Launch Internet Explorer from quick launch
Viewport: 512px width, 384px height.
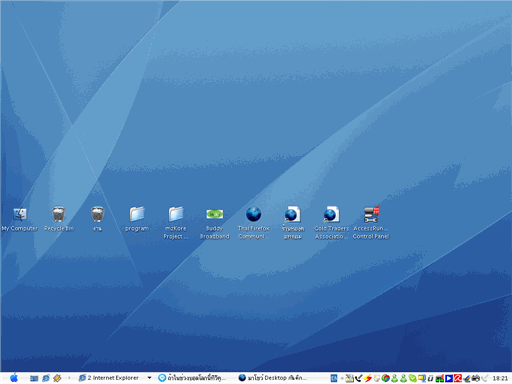pyautogui.click(x=46, y=378)
